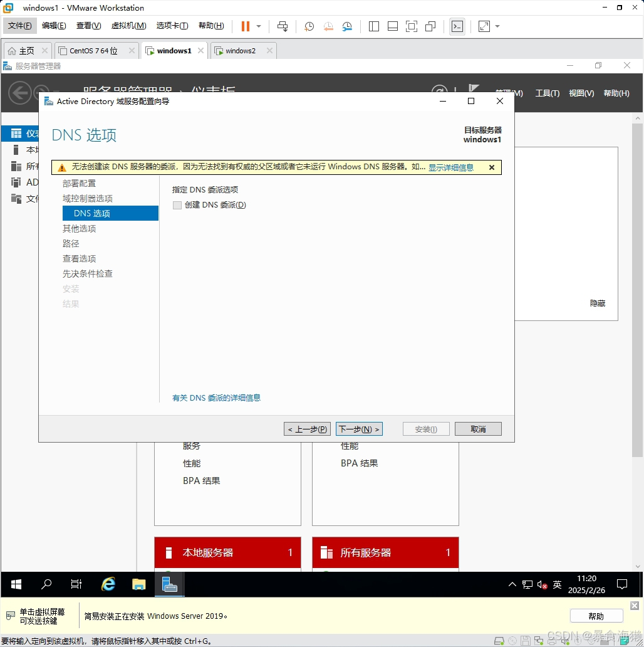Click the tray network icon

[x=527, y=584]
